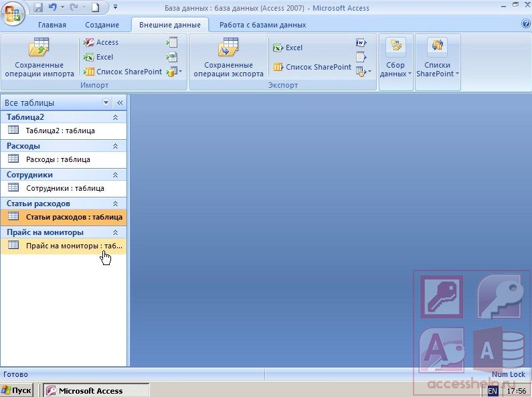Screen dimensions: 532x397
Task: Click the Все таблицы pane title
Action: pyautogui.click(x=29, y=103)
